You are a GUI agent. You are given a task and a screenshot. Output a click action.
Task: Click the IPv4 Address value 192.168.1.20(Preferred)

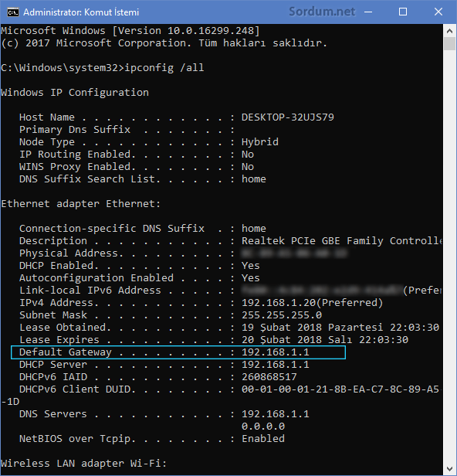(x=312, y=303)
